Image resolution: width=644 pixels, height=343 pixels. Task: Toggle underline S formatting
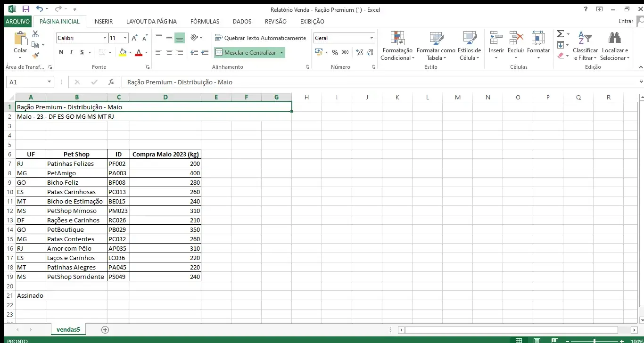pyautogui.click(x=82, y=52)
